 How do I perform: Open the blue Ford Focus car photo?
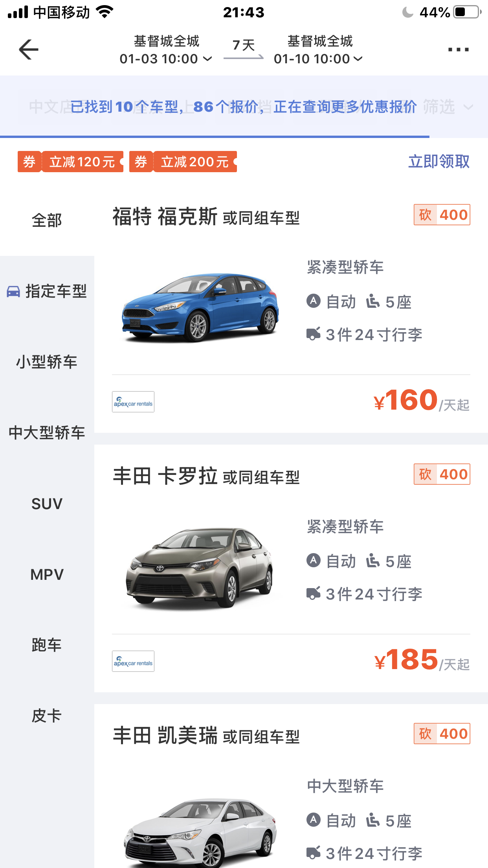pos(200,307)
